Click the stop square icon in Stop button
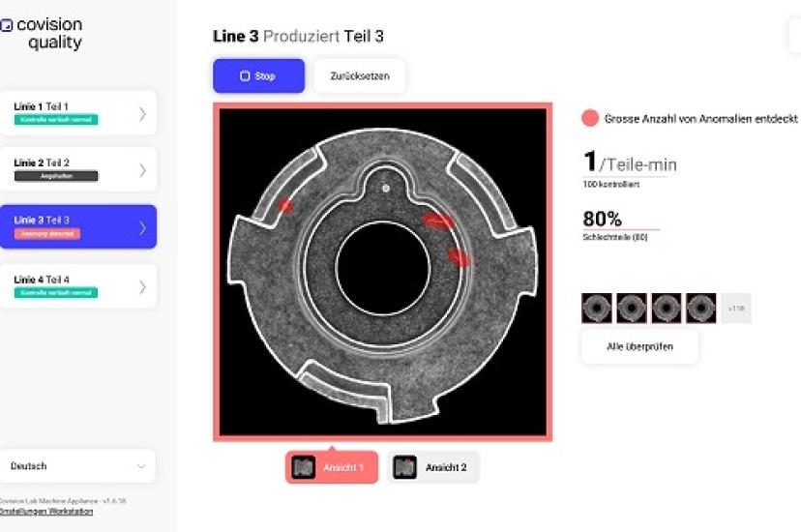801x532 pixels. [x=245, y=76]
